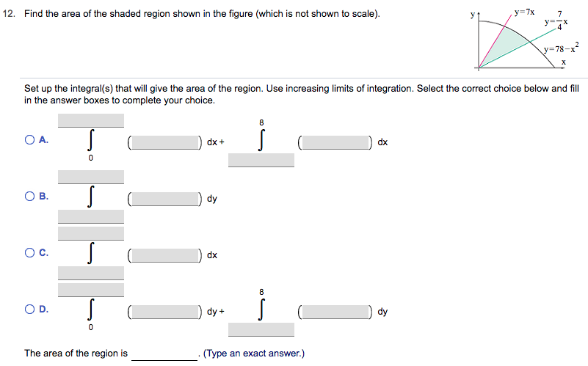Click the shaded region graph figure

(x=523, y=40)
